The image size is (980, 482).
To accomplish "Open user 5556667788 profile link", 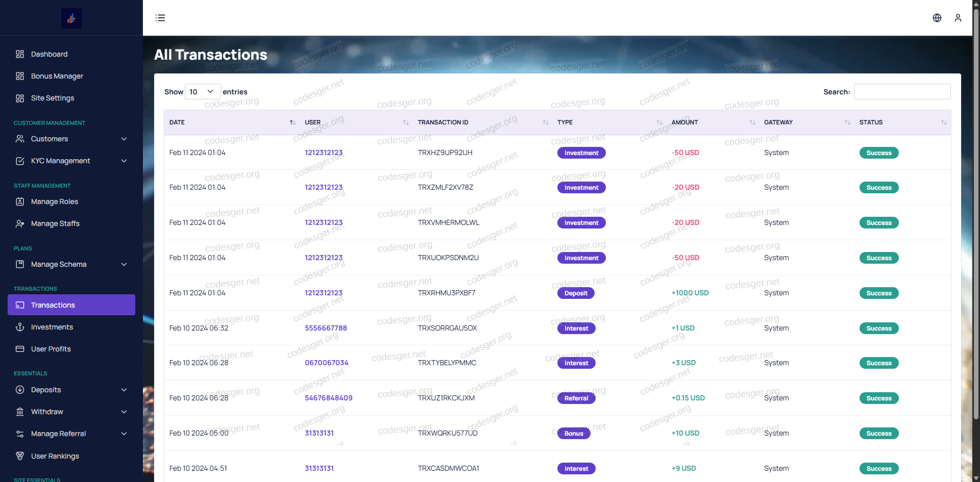I will click(x=326, y=328).
